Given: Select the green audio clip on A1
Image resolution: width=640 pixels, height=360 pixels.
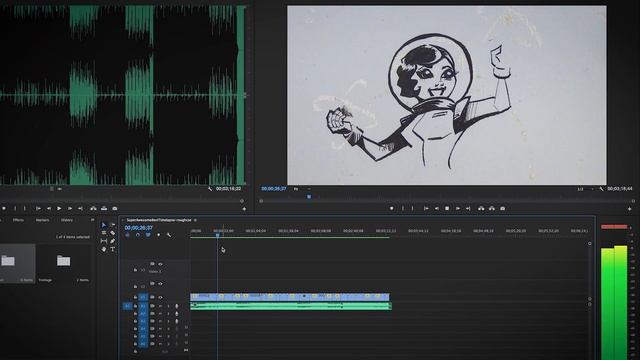Looking at the screenshot, I should (x=291, y=306).
